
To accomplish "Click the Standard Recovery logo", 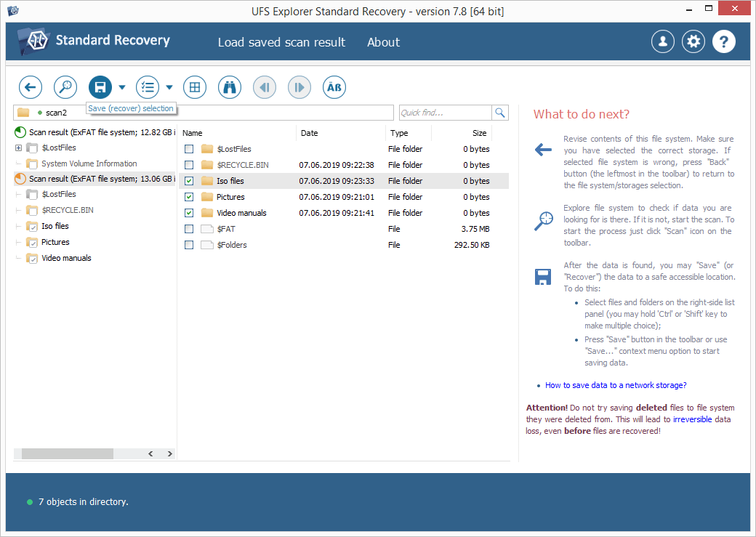I will (94, 41).
